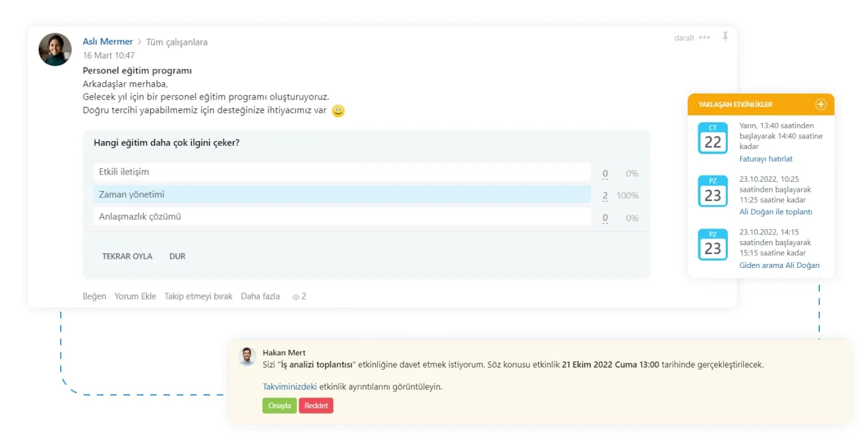Approve the invitation with Onayla
This screenshot has height=441, width=868.
280,406
